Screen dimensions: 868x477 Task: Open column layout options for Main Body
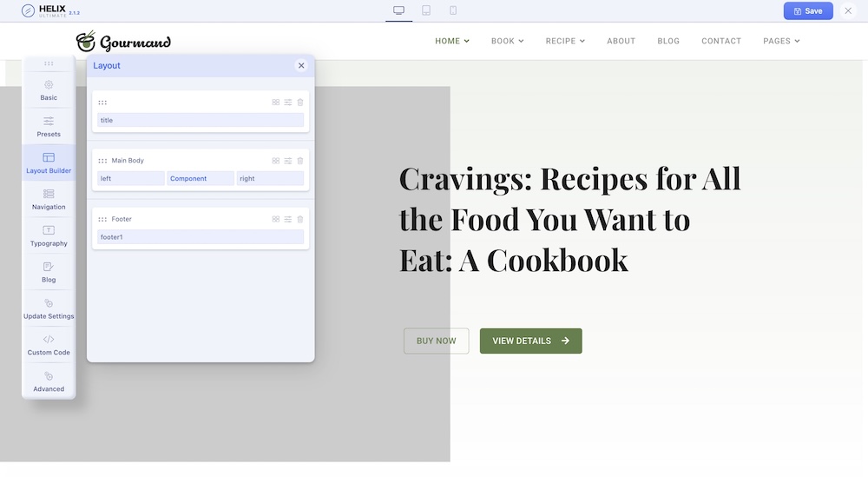coord(276,161)
